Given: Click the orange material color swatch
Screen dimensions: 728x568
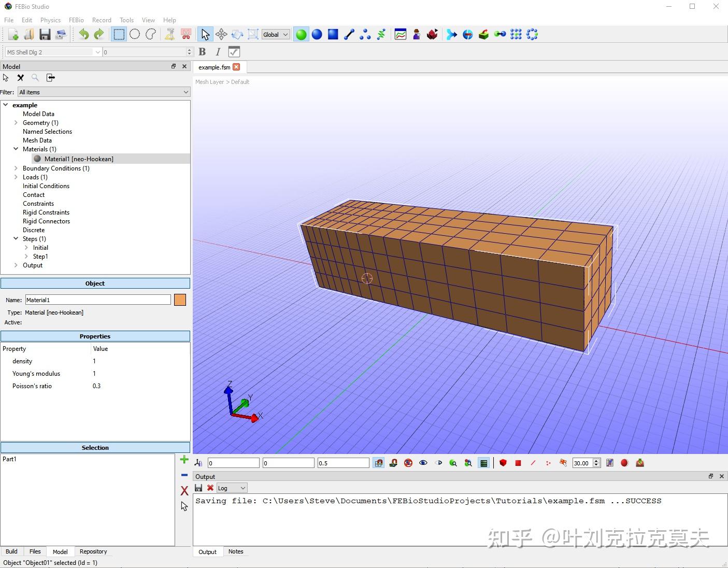Looking at the screenshot, I should point(180,300).
